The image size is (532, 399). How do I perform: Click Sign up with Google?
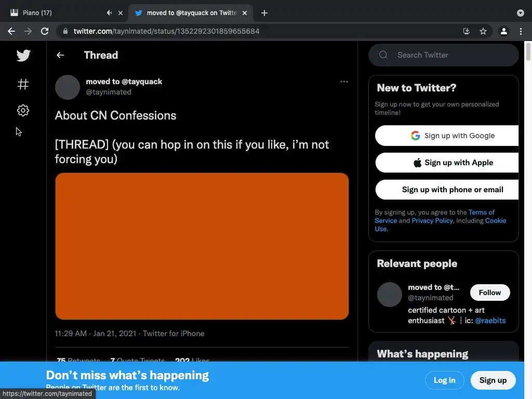tap(447, 136)
